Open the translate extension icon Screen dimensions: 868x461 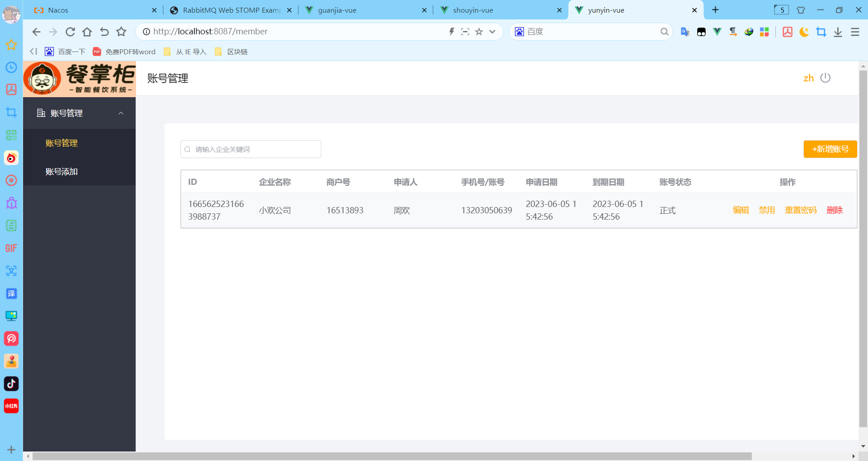685,32
